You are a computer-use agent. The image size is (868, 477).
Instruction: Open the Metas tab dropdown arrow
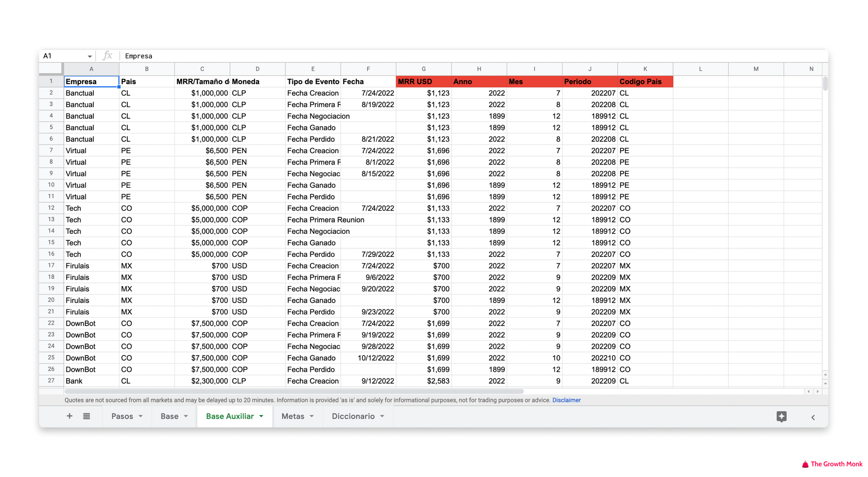[x=312, y=416]
